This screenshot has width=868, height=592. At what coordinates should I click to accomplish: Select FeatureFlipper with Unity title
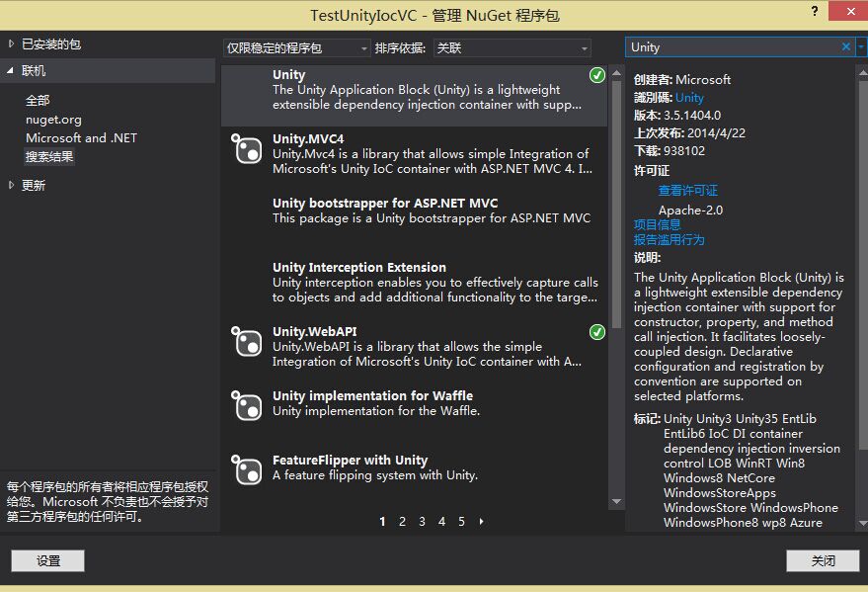pyautogui.click(x=350, y=460)
